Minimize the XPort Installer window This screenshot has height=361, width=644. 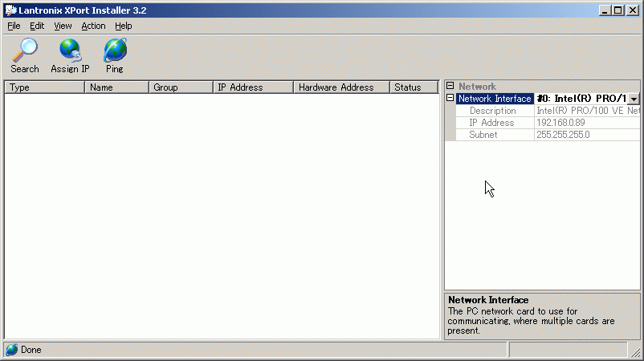tap(604, 10)
